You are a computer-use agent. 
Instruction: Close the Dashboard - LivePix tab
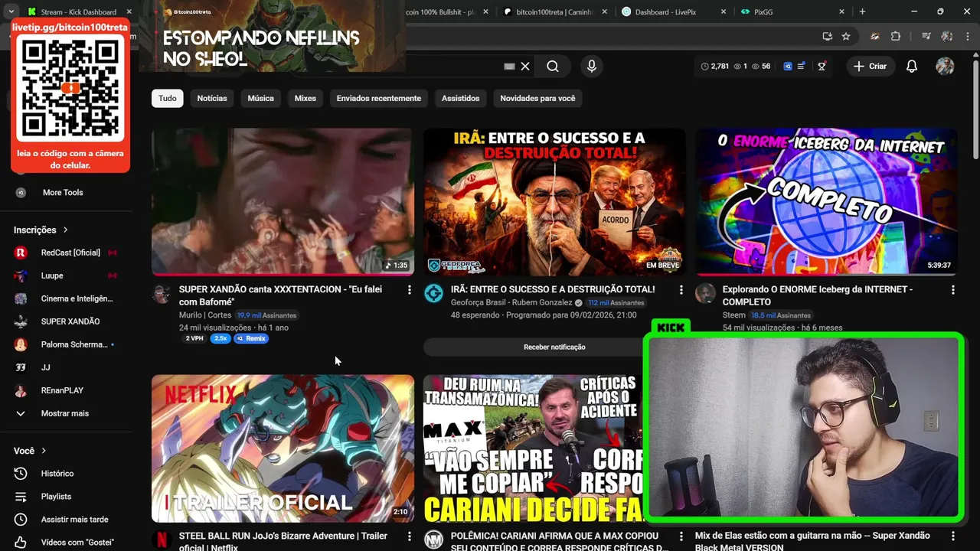[724, 11]
